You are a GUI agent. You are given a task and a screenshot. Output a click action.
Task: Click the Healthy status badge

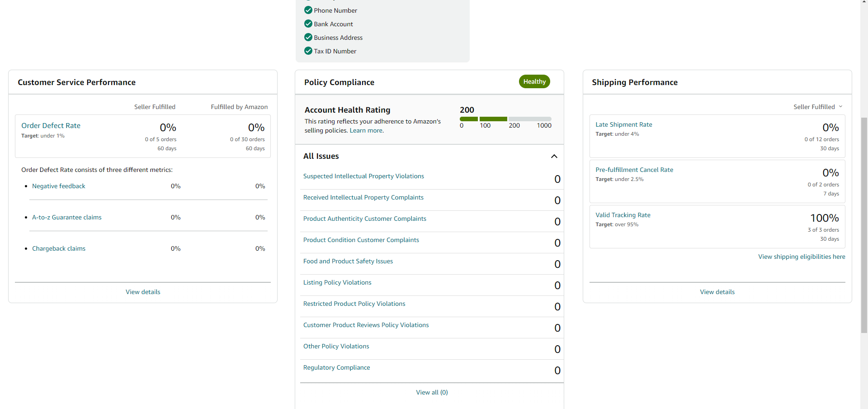click(x=534, y=81)
